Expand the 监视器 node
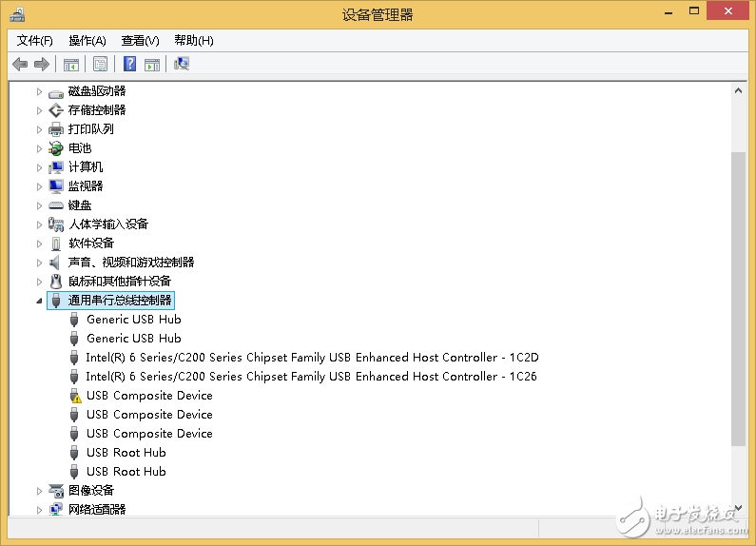 [x=39, y=186]
